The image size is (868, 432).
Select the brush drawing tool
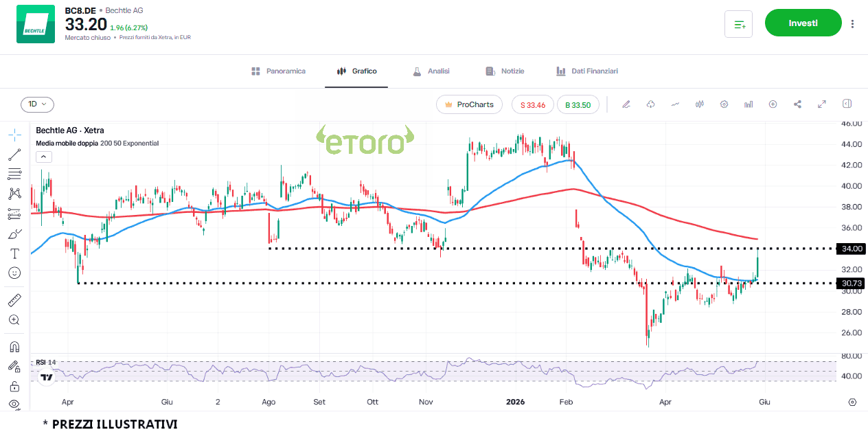tap(14, 234)
